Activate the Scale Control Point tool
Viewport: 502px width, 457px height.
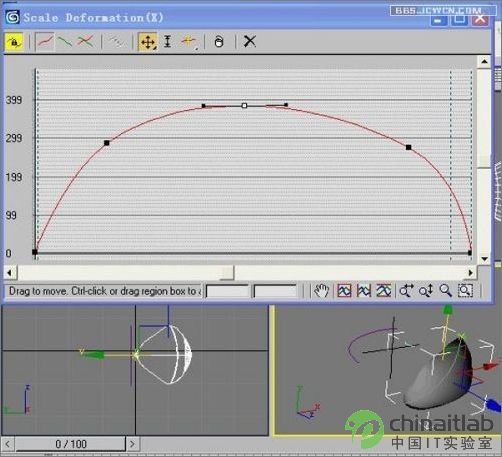pos(168,42)
